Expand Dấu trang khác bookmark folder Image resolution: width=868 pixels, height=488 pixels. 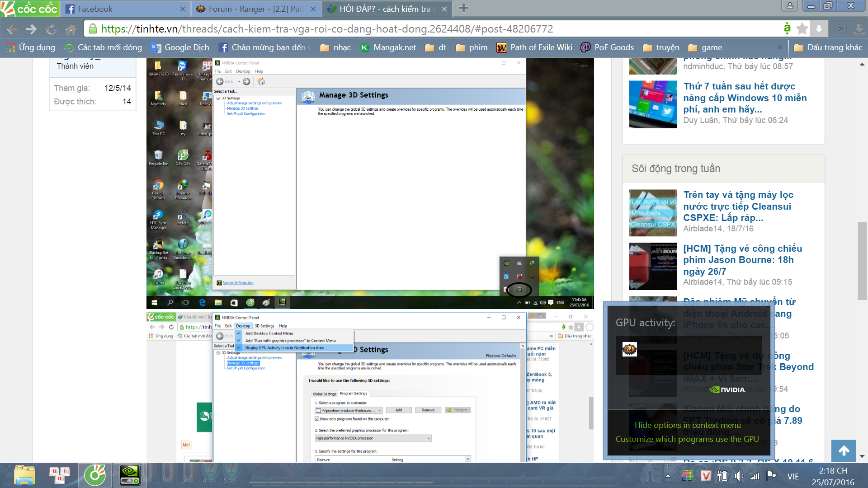(828, 47)
